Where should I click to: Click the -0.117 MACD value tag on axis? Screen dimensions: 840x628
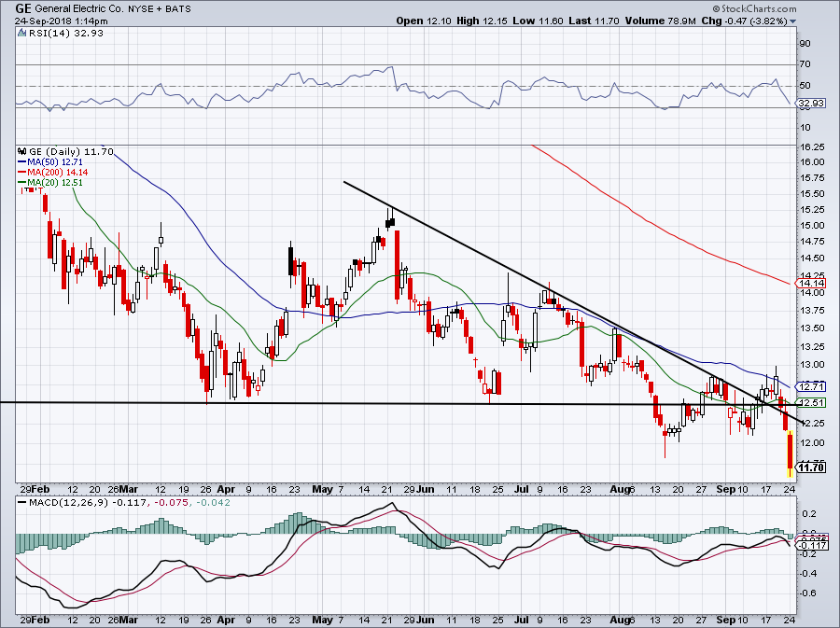click(812, 546)
